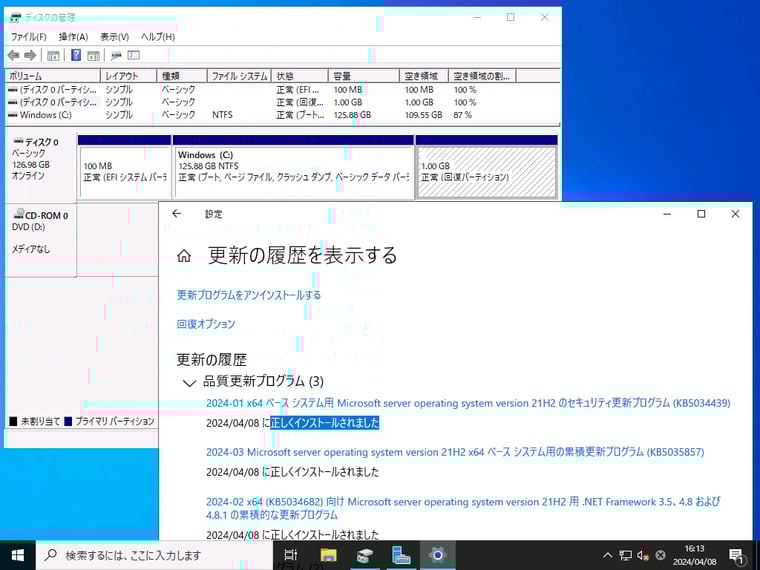The height and width of the screenshot is (570, 760).
Task: Select the Windows (C:) 125.88 GB partition block
Action: coord(293,167)
